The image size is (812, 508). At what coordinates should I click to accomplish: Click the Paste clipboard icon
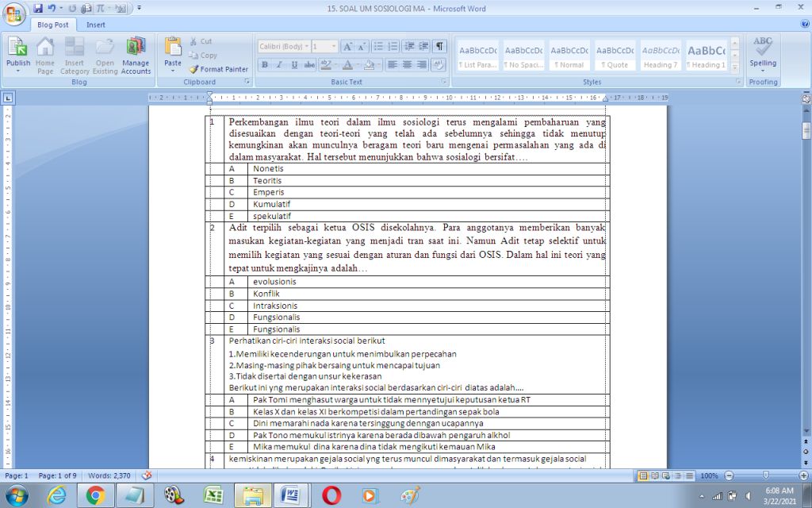(173, 47)
